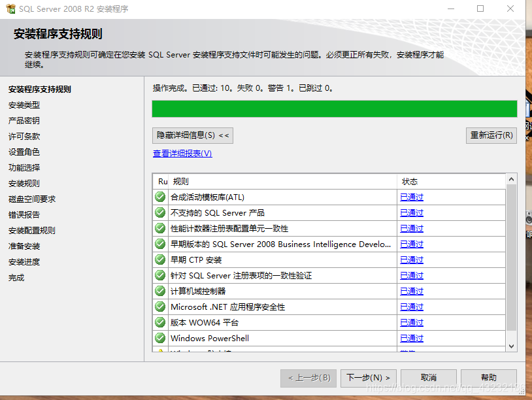Click the SQL Server icon in the title bar
Viewport: 532px width, 400px height.
click(x=11, y=9)
